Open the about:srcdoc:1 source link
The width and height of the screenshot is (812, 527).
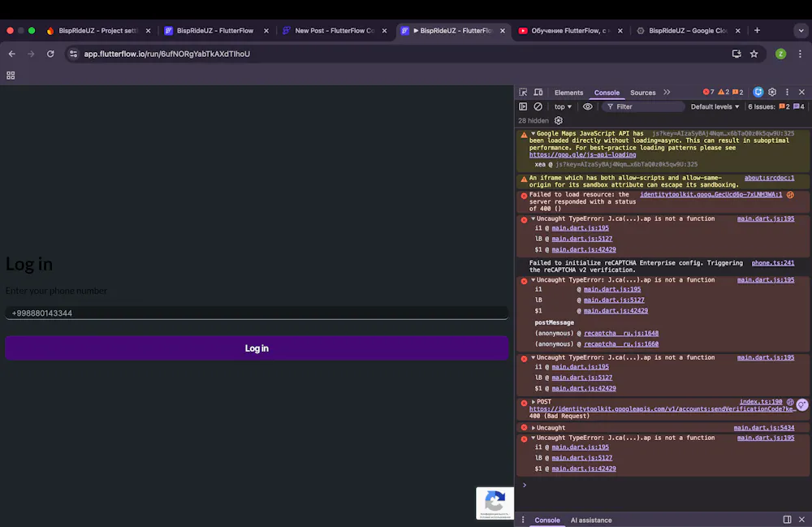(769, 178)
